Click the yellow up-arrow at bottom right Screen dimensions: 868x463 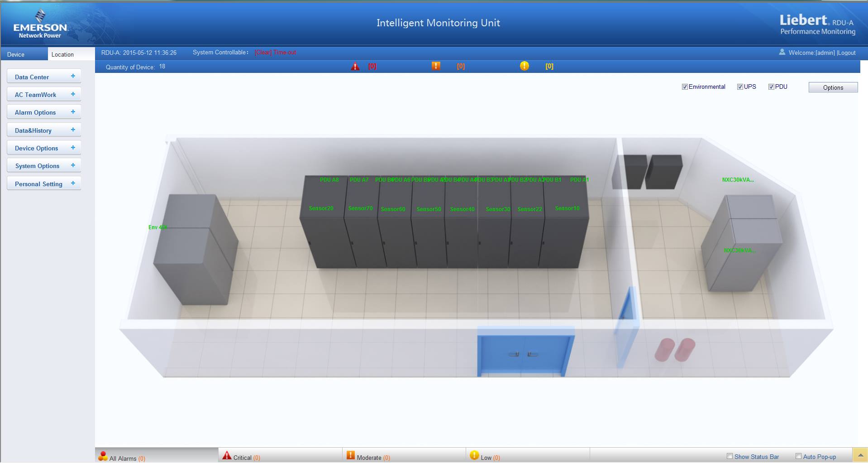tap(860, 455)
